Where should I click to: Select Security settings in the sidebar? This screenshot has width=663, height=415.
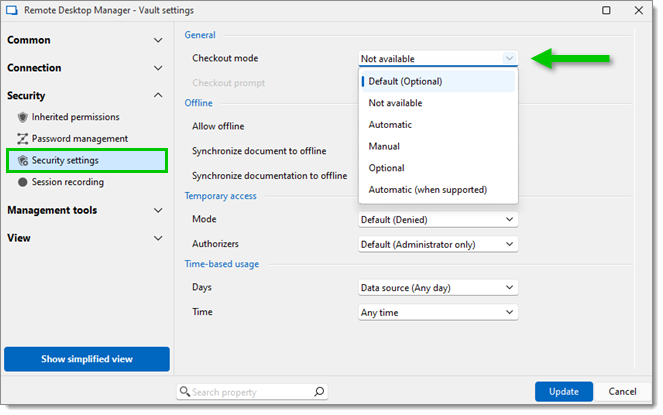(87, 160)
